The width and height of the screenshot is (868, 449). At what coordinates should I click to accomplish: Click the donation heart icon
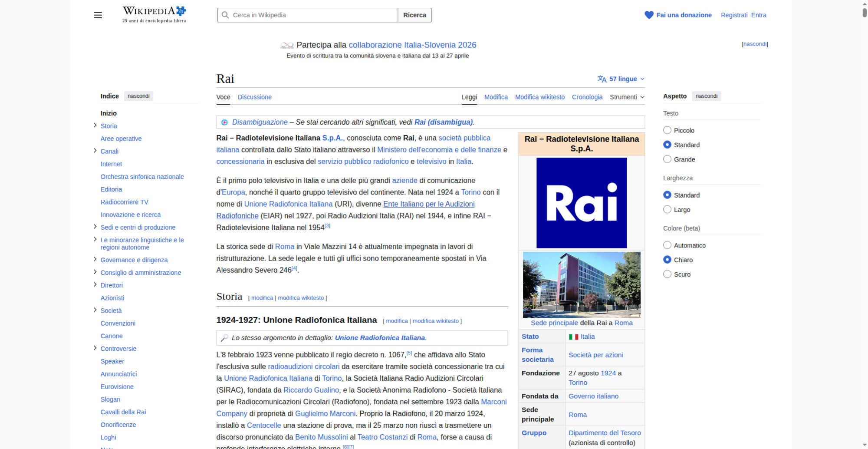point(649,15)
